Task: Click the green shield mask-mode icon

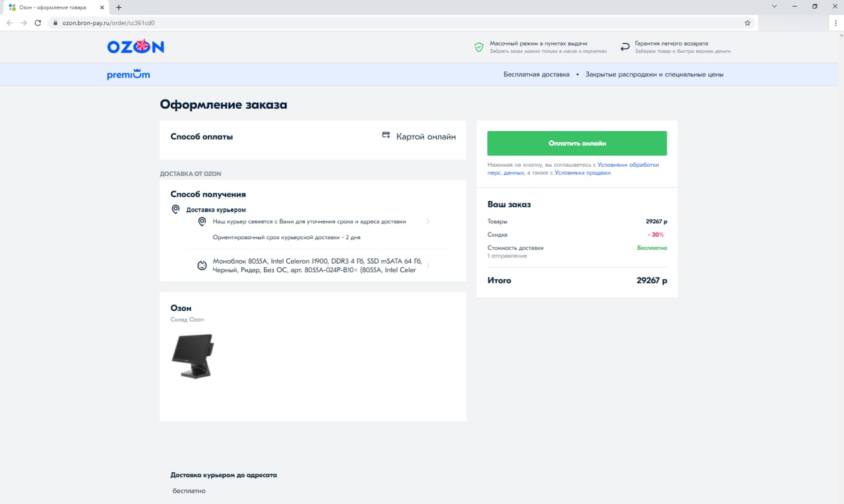Action: click(479, 47)
